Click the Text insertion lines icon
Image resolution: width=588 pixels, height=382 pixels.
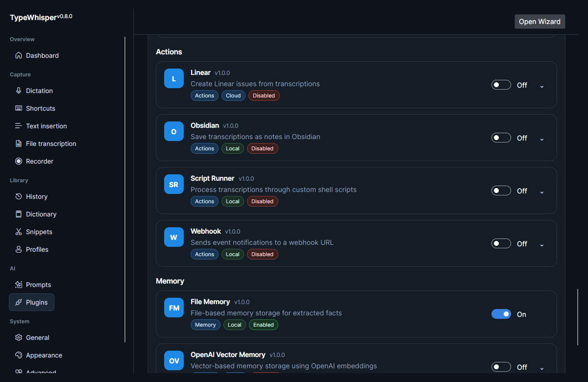coord(19,126)
